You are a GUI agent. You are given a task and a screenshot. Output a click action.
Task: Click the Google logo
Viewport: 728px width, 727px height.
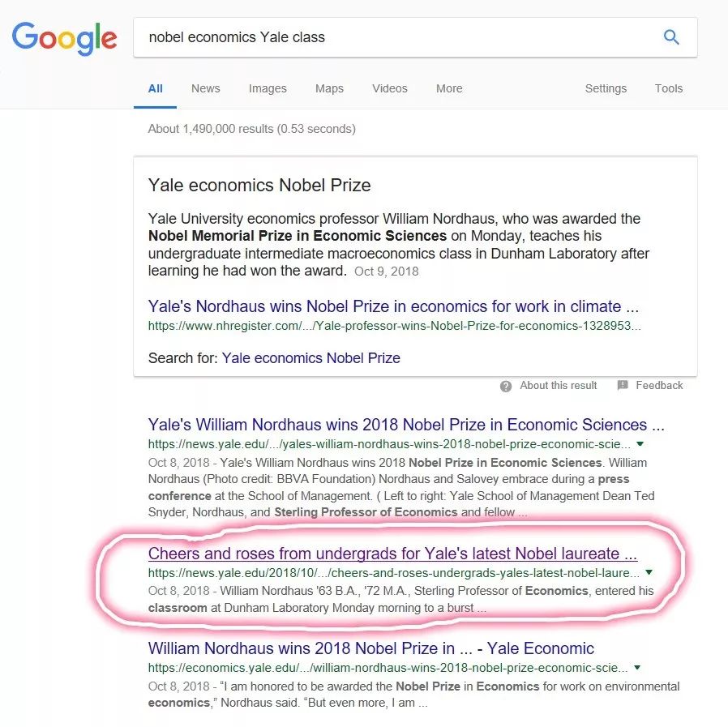click(x=64, y=38)
